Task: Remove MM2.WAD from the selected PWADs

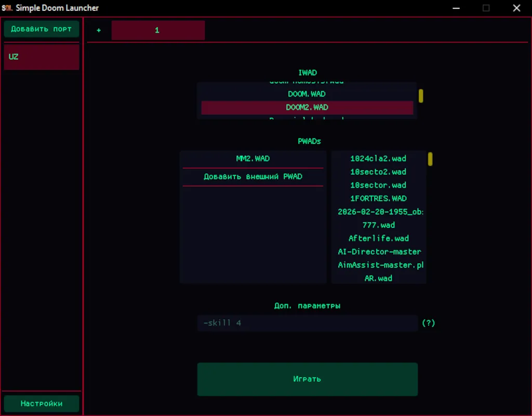Action: (253, 159)
